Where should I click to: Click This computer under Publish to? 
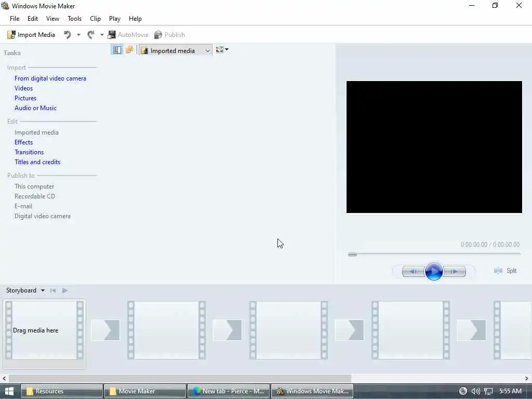[34, 187]
